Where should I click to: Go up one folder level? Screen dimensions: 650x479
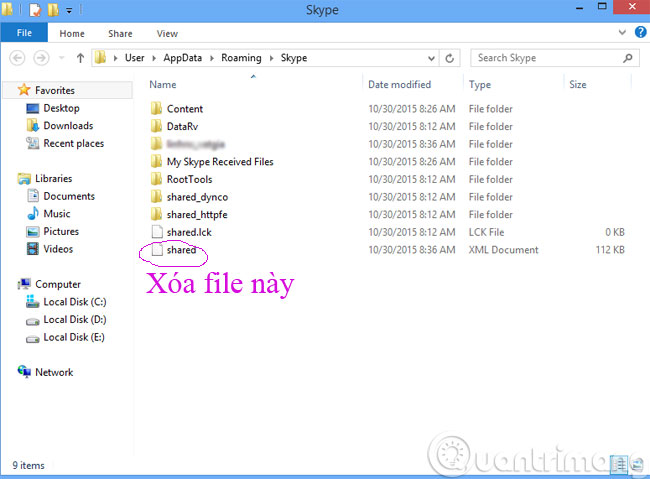(x=80, y=58)
